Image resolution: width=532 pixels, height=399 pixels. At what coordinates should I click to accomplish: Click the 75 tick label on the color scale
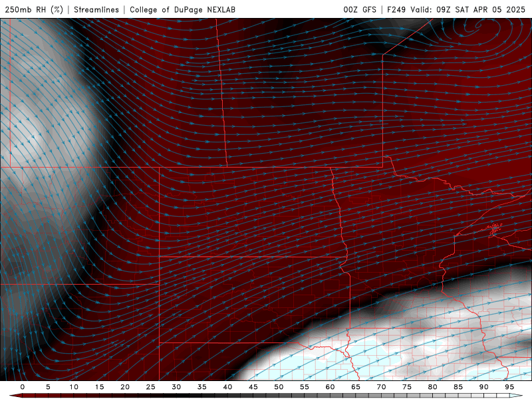(x=407, y=387)
